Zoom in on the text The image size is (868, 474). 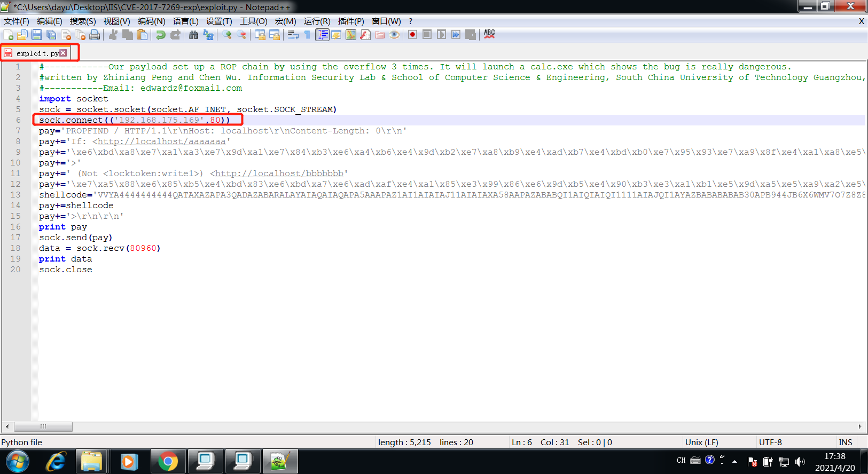tap(227, 35)
